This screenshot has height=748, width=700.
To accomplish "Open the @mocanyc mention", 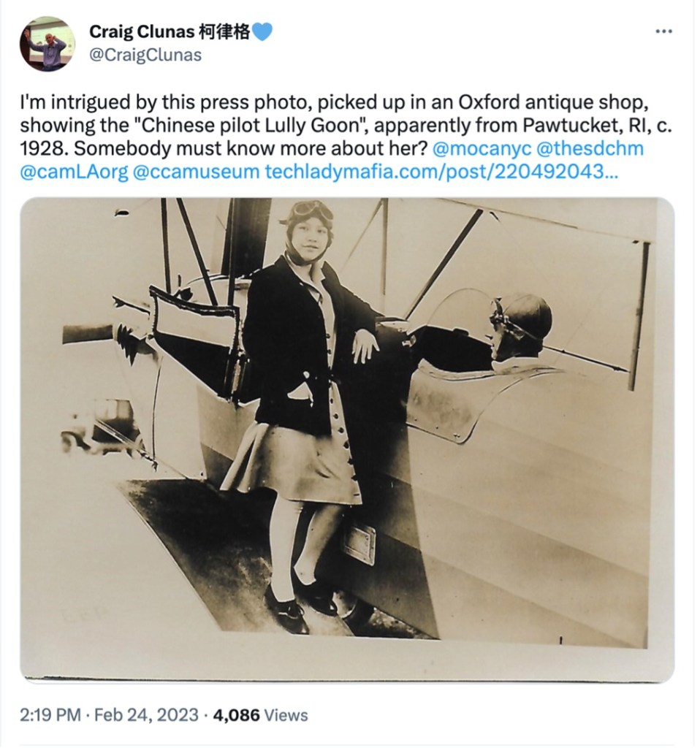I will click(482, 149).
